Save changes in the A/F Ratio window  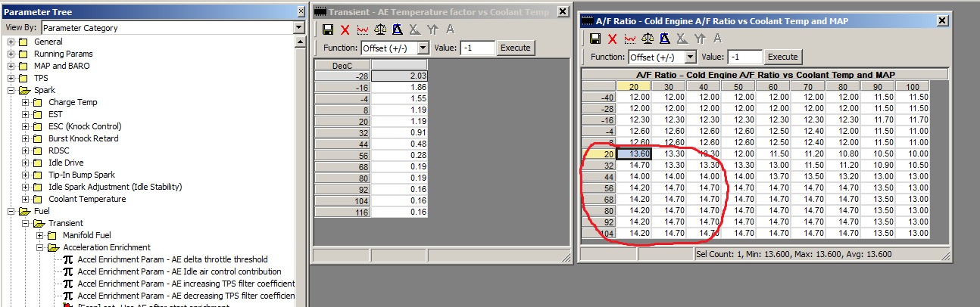[595, 39]
